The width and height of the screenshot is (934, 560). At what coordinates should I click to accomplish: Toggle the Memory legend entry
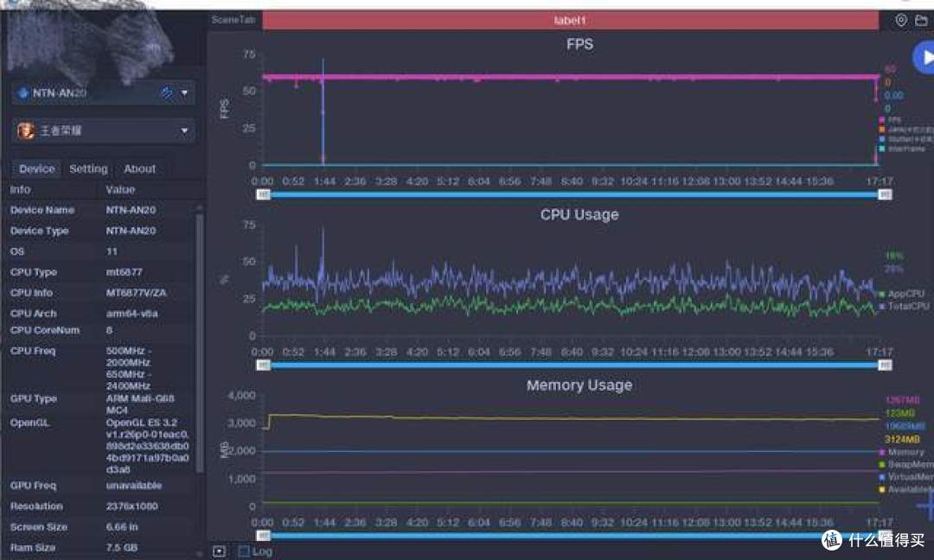(x=901, y=452)
